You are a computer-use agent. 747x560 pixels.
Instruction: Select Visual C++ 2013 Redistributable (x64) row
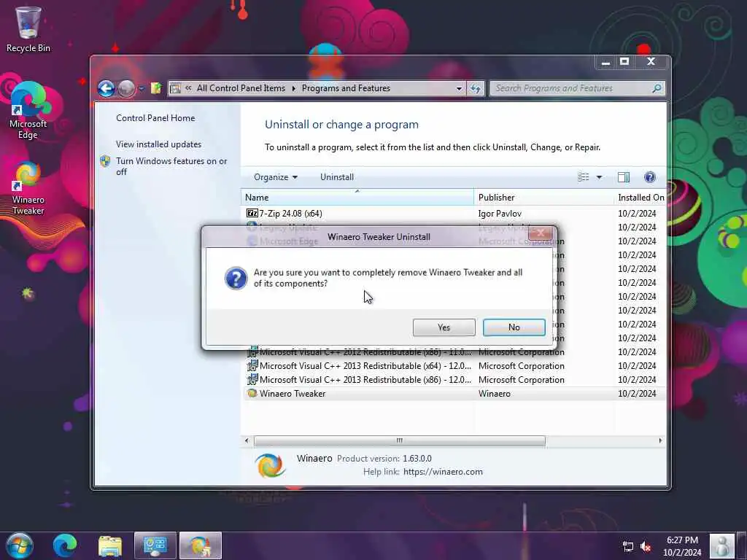pos(454,366)
